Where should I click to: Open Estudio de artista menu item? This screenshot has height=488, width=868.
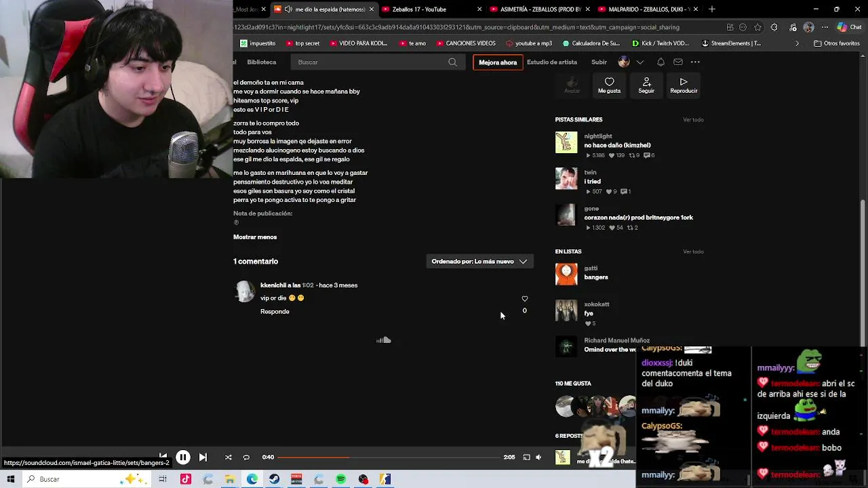coord(552,62)
